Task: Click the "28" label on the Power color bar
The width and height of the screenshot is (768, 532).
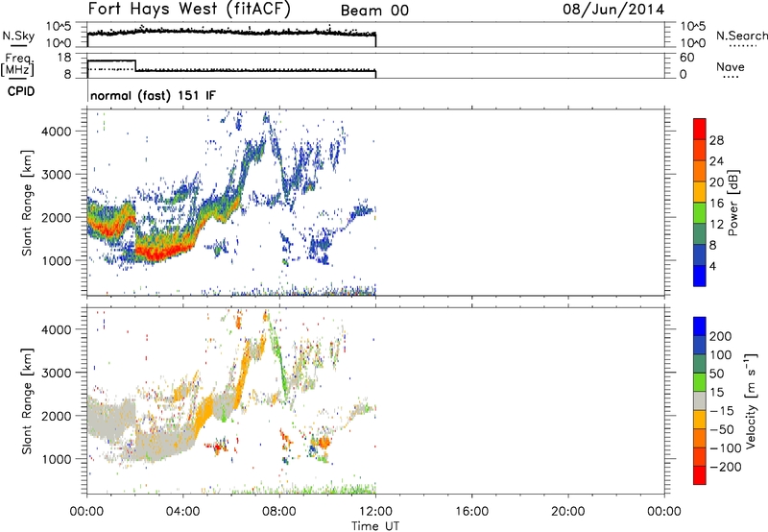Action: click(x=716, y=140)
